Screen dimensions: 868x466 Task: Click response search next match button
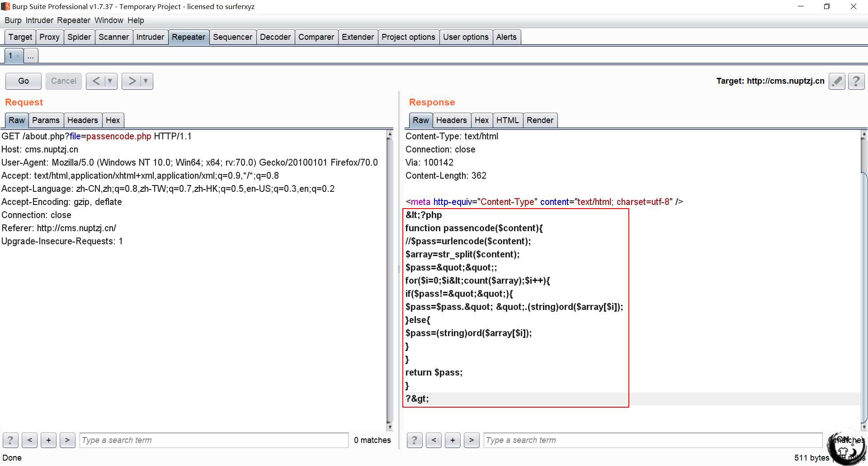(472, 440)
